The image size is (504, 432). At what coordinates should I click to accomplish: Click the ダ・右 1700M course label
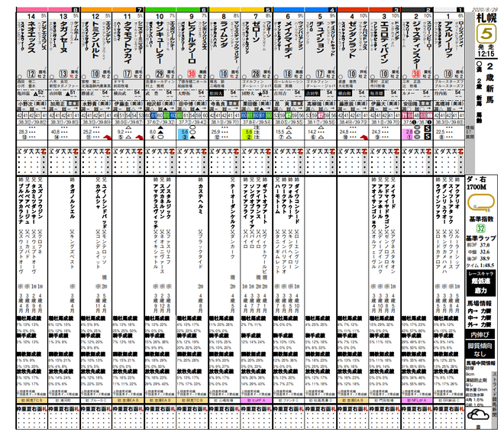click(477, 183)
